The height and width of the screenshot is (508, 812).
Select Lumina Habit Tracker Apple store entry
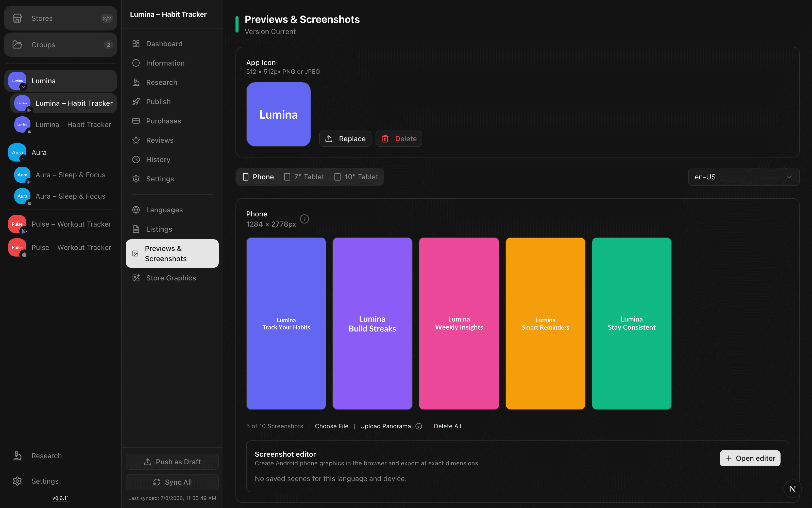[64, 125]
